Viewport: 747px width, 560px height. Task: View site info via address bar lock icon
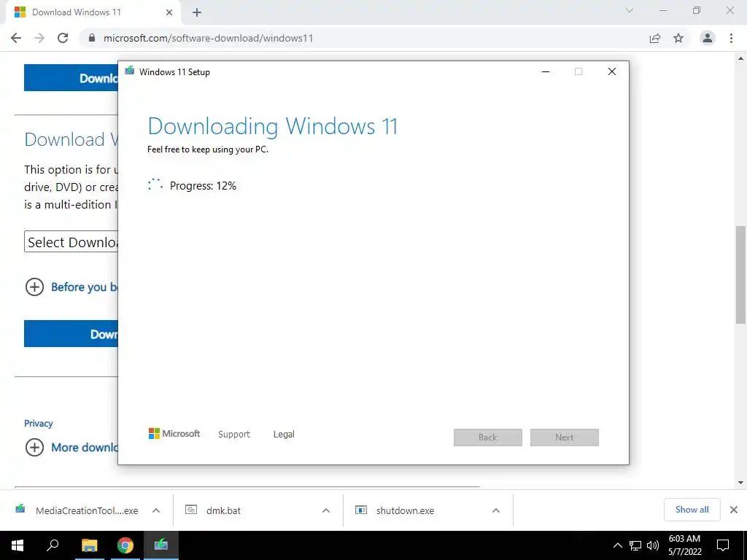point(93,38)
